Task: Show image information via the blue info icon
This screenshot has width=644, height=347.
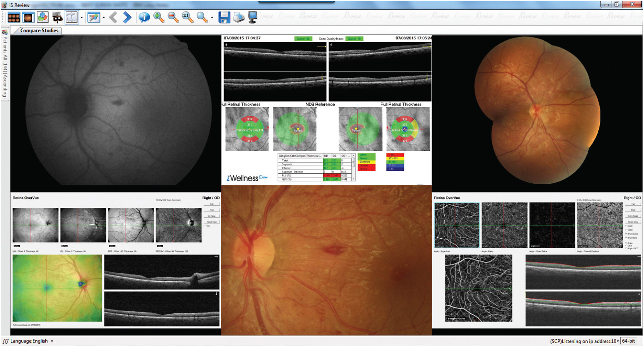Action: 144,17
